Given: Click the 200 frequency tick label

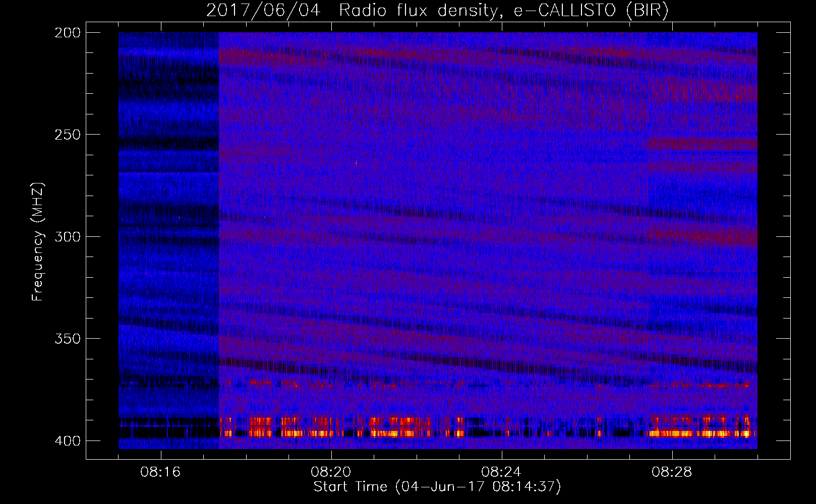Looking at the screenshot, I should [x=68, y=33].
